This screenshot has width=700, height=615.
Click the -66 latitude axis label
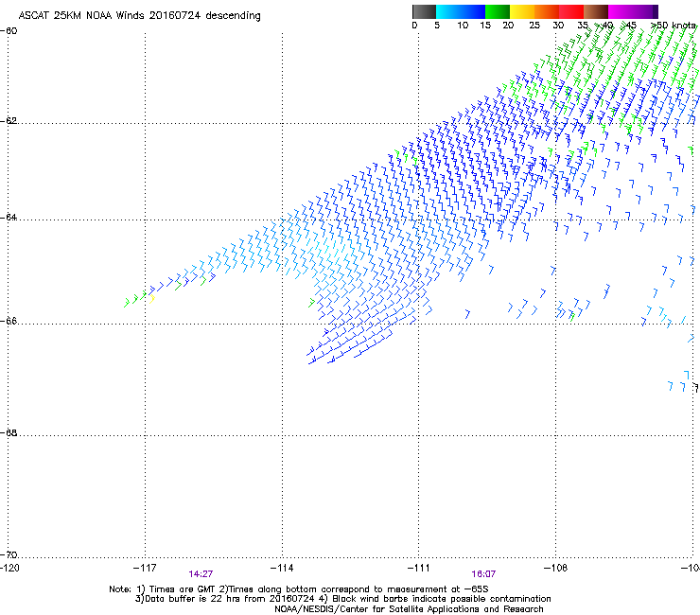[x=9, y=321]
